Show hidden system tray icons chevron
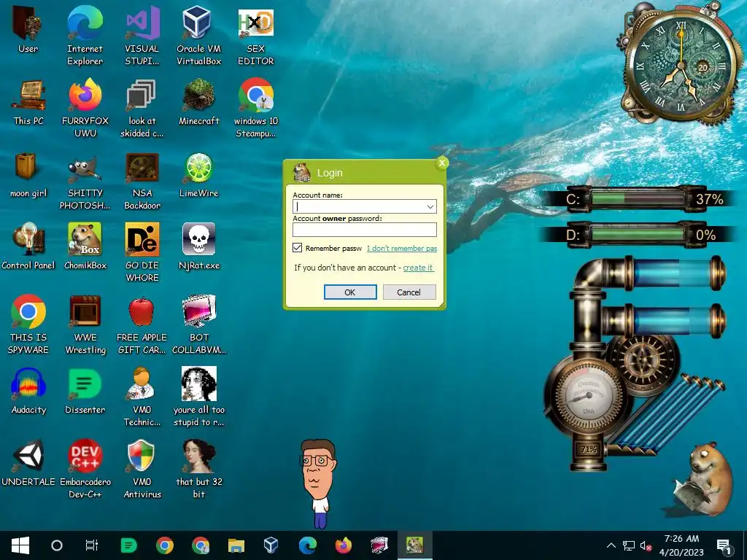This screenshot has height=560, width=747. (611, 545)
